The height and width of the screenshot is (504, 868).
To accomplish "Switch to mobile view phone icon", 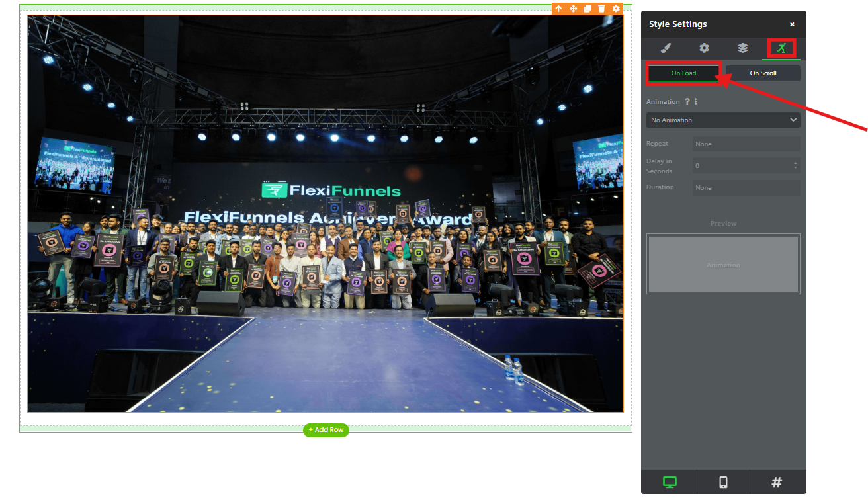I will click(723, 482).
